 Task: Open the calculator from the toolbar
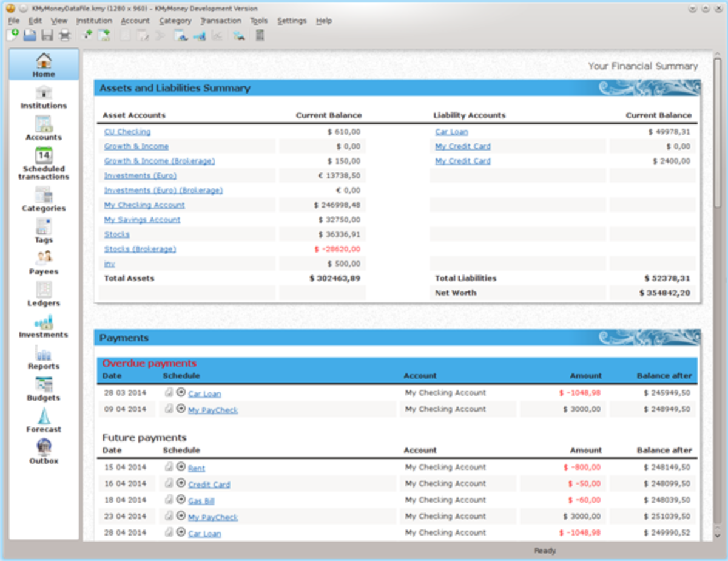(x=260, y=36)
